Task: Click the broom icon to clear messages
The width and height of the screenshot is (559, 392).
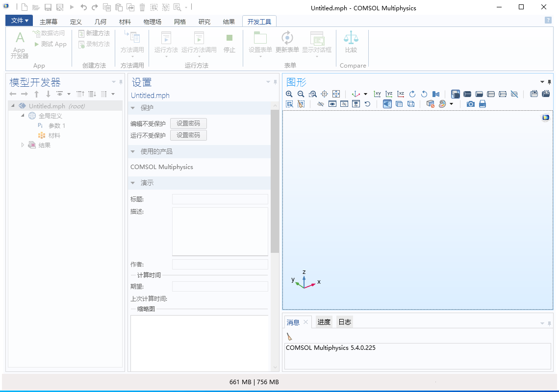Action: click(x=289, y=337)
